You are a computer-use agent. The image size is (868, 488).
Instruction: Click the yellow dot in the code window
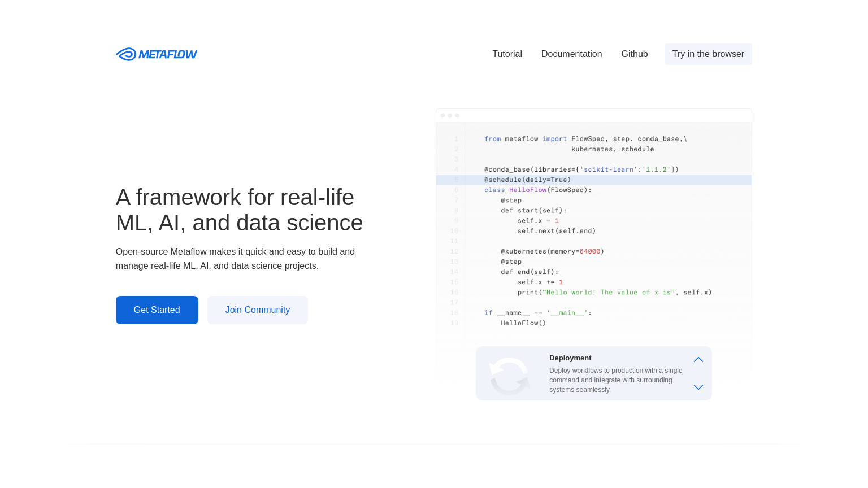point(449,115)
